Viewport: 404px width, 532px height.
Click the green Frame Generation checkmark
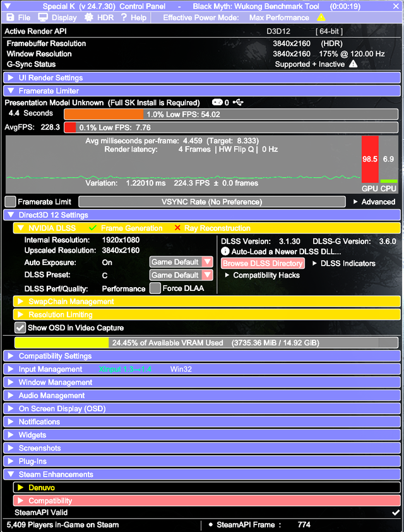92,228
